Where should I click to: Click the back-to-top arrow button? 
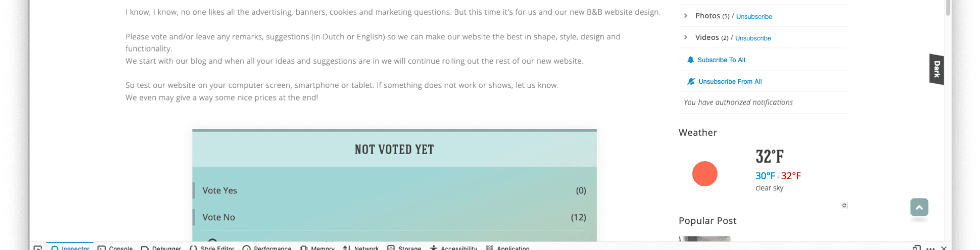click(x=919, y=207)
